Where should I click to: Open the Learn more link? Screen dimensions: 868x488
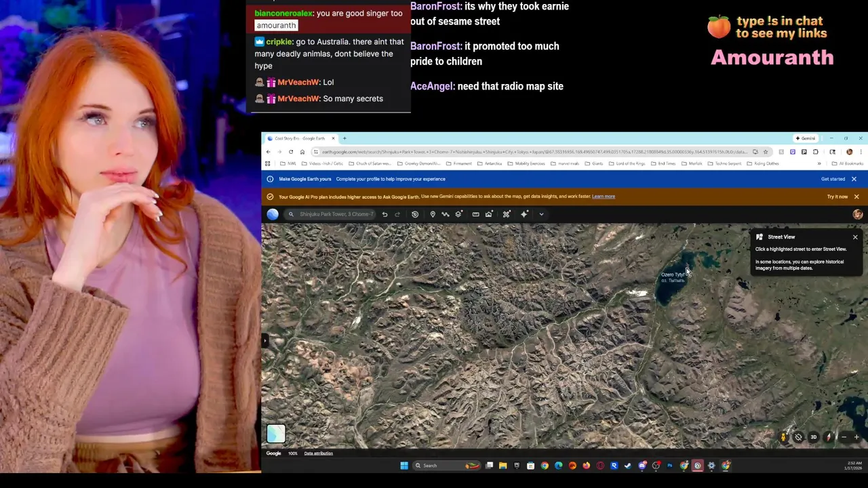click(x=604, y=197)
